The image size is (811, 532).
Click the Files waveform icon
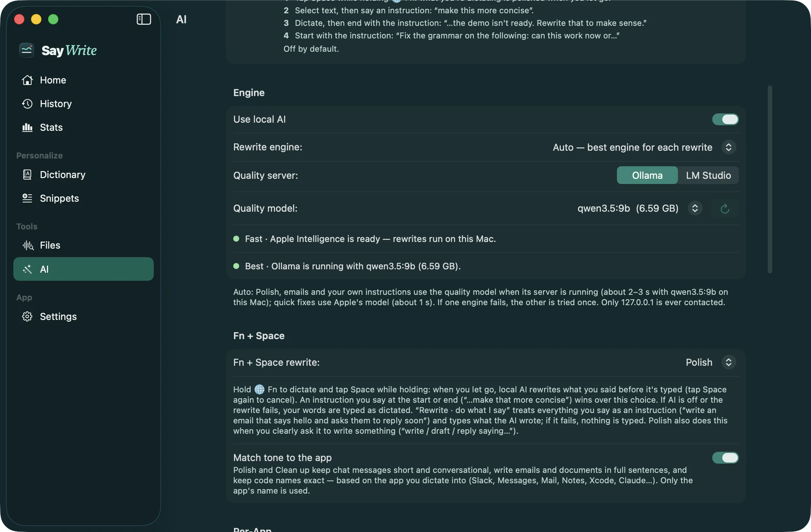[28, 245]
